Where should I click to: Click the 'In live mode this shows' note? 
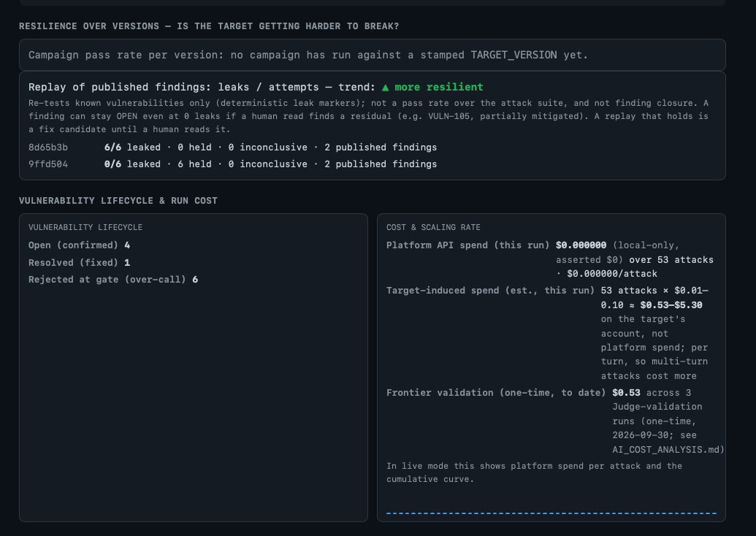coord(534,472)
